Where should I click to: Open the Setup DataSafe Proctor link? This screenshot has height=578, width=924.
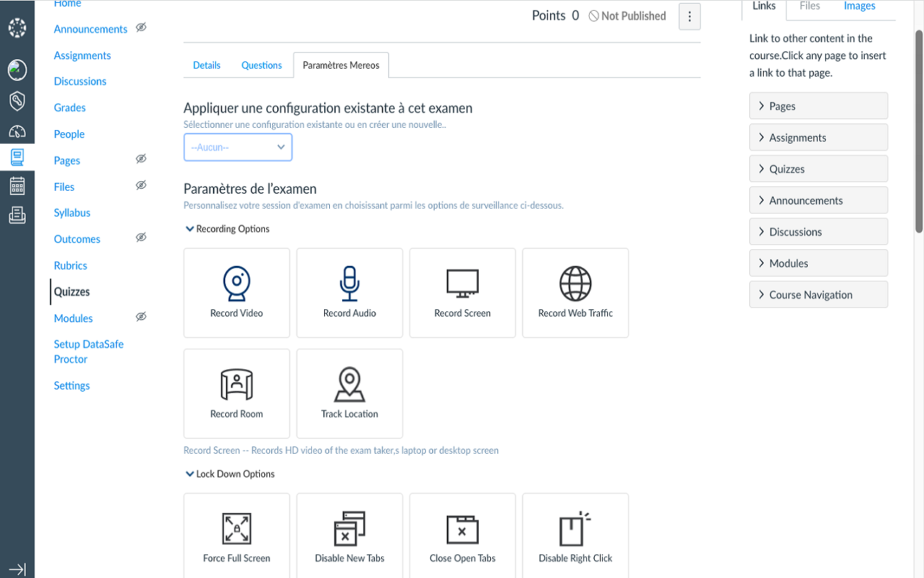(89, 351)
